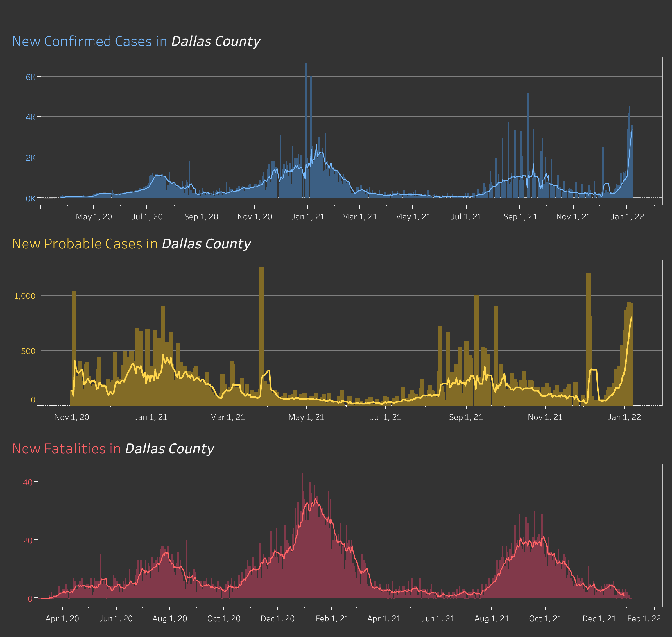Image resolution: width=672 pixels, height=637 pixels.
Task: Click 'Jul 1, 21' on confirmed cases axis
Action: [x=466, y=216]
